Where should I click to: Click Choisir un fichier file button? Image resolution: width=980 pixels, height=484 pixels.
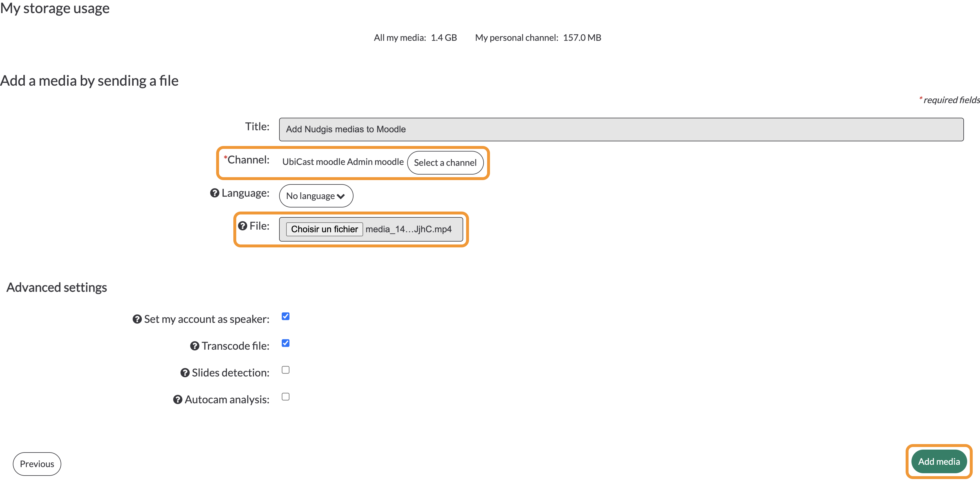coord(325,229)
